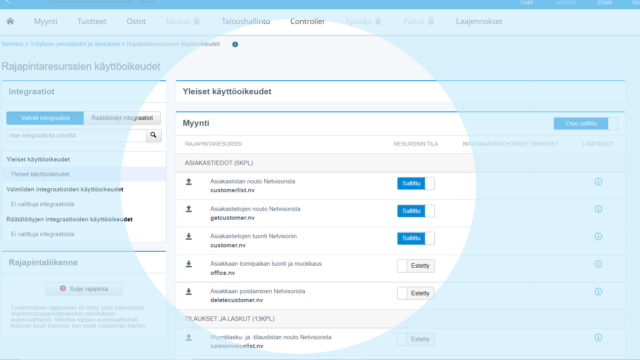Follow the Yrityksen perustiedot ja asetukset breadcrumb
640x360 pixels.
(75, 44)
